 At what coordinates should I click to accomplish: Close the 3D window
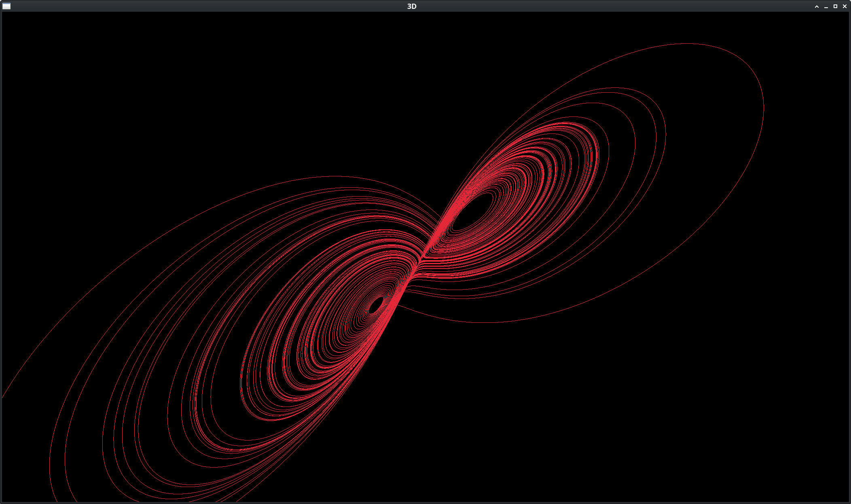[x=845, y=6]
